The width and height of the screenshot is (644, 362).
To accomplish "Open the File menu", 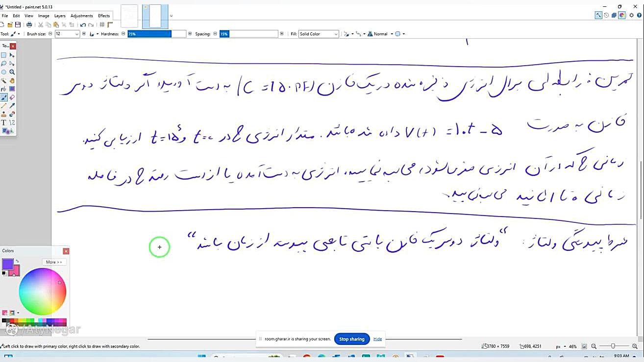I will 5,16.
